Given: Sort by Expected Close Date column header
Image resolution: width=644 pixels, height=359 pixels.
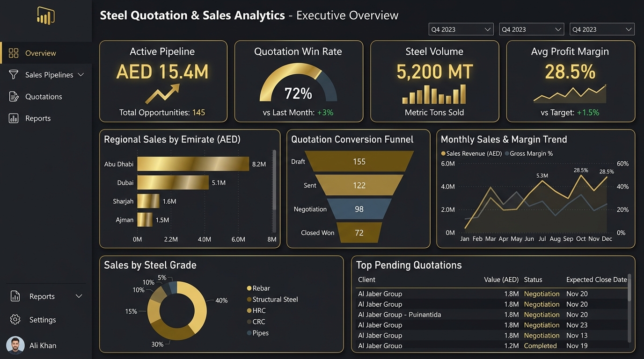Looking at the screenshot, I should [597, 280].
